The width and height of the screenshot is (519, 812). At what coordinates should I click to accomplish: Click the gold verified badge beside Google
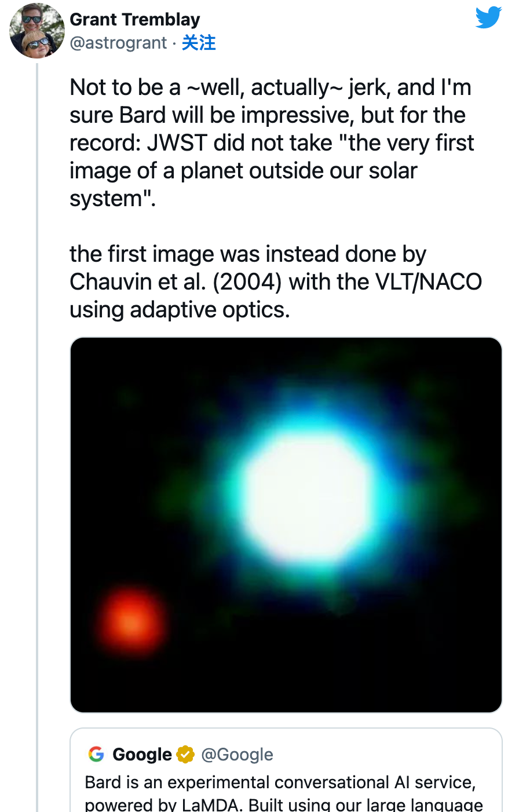pyautogui.click(x=185, y=755)
